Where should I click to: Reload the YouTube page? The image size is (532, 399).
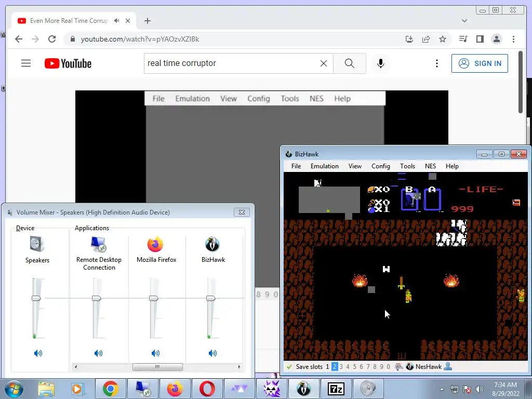(52, 39)
